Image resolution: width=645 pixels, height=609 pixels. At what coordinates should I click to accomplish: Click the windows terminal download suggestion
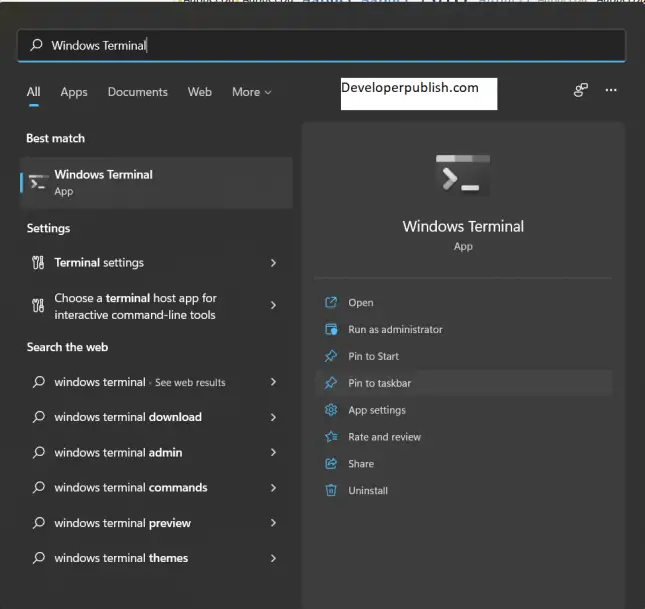(x=155, y=417)
